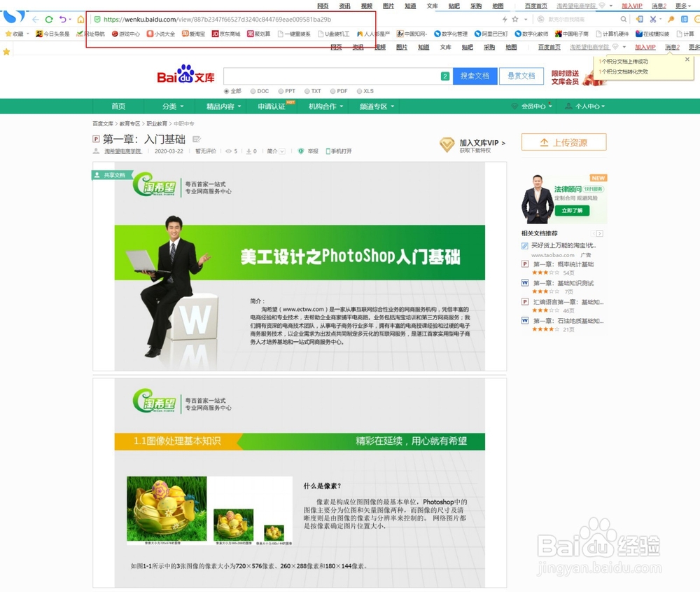Click the scissors screenshot tool icon
The image size is (700, 592).
(653, 19)
